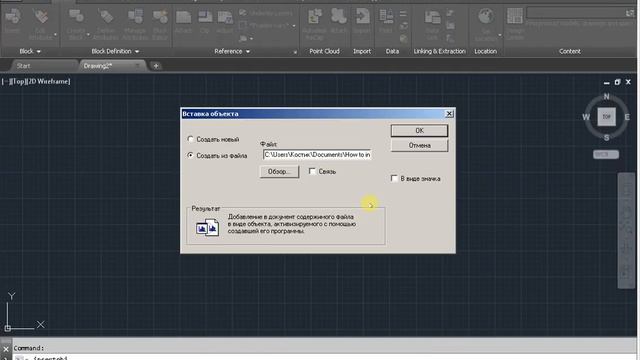Click the Download from Source small icon
This screenshot has height=360, width=640.
450,14
